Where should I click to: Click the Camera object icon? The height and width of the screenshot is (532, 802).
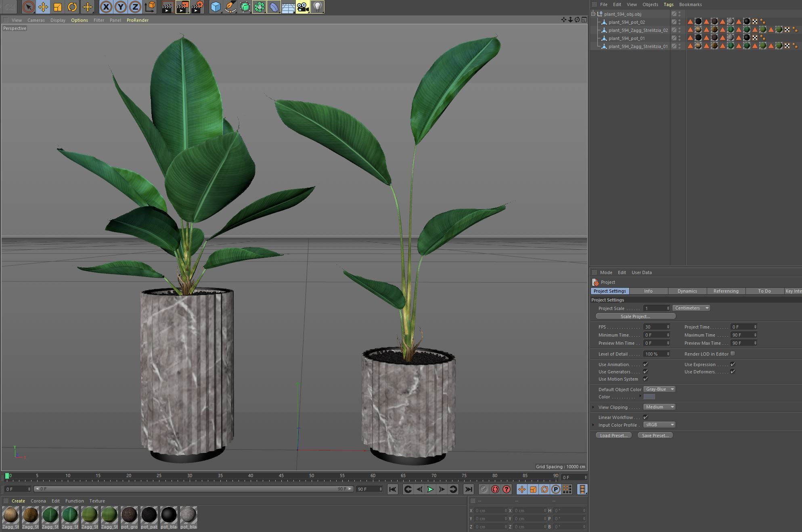(x=303, y=7)
